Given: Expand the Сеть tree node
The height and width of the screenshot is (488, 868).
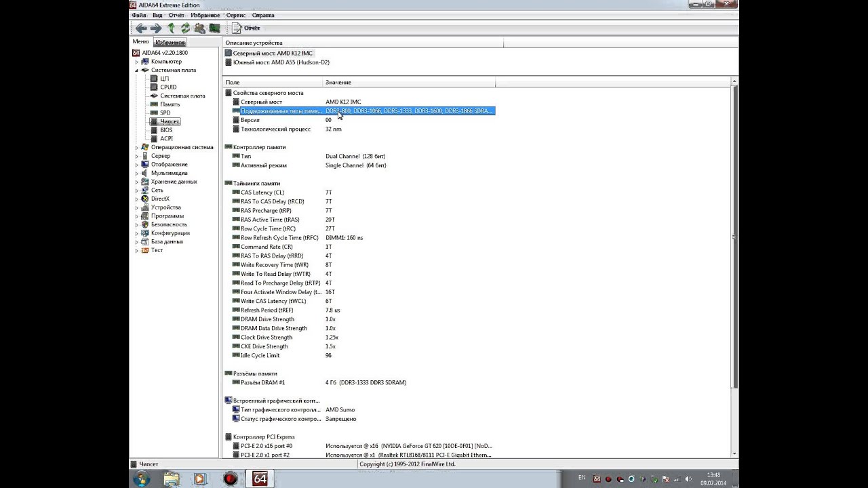Looking at the screenshot, I should tap(136, 190).
